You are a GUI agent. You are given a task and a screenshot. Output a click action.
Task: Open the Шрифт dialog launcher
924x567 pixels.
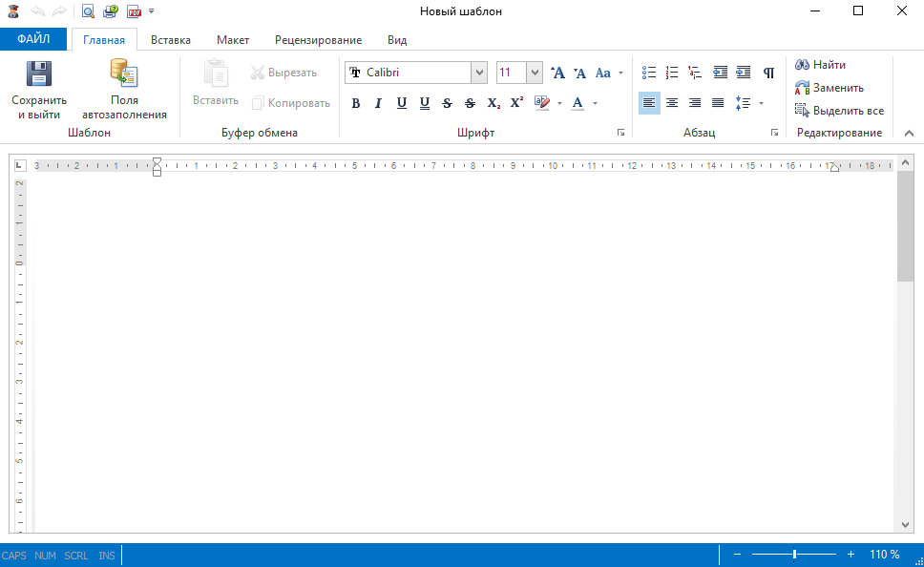620,133
